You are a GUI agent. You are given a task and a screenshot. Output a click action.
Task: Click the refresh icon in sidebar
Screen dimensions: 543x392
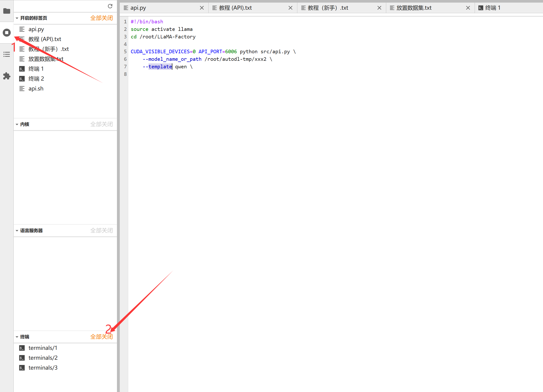point(110,6)
